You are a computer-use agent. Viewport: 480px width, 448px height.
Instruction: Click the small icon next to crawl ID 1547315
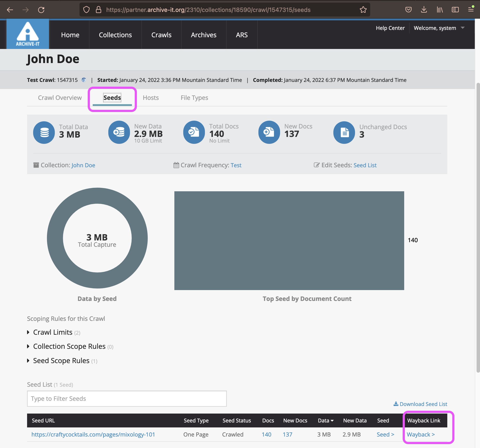[x=84, y=80]
